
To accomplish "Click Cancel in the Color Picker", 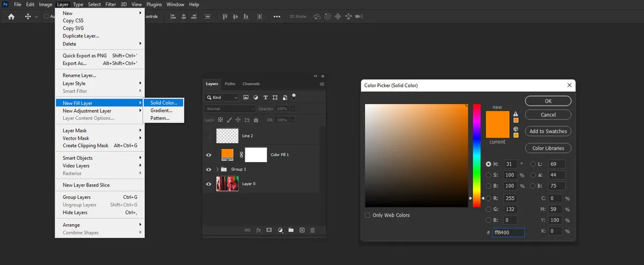I will pos(548,114).
